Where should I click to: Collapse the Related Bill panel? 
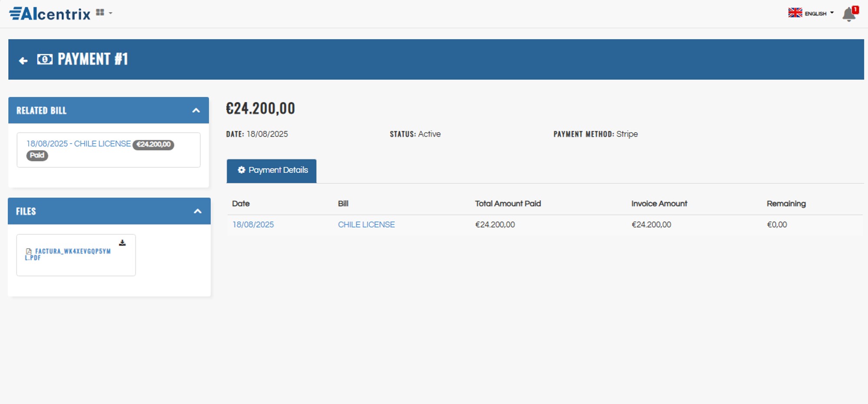[x=196, y=111]
